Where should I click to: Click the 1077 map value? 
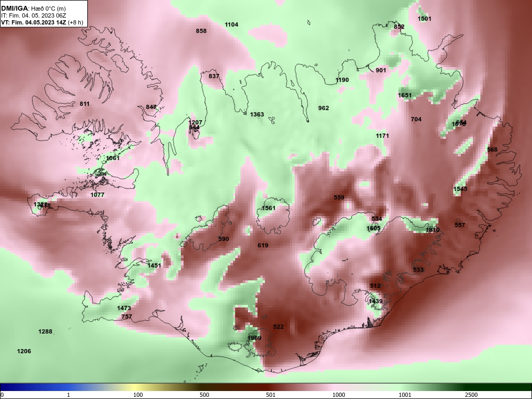97,195
